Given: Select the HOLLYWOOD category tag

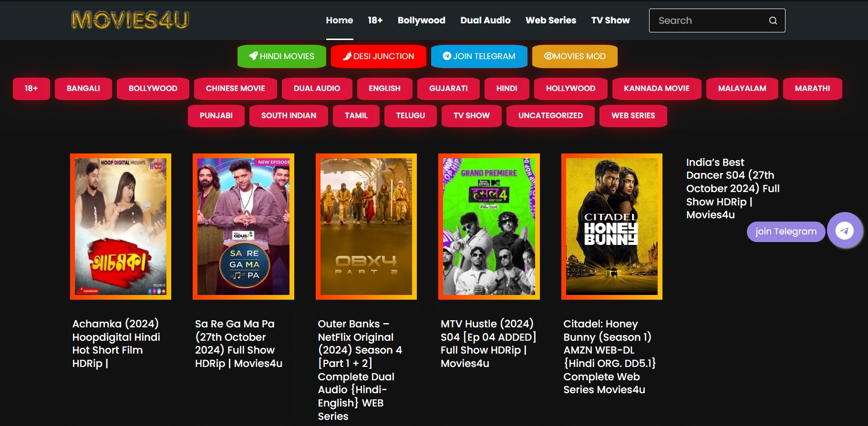Looking at the screenshot, I should pos(571,89).
